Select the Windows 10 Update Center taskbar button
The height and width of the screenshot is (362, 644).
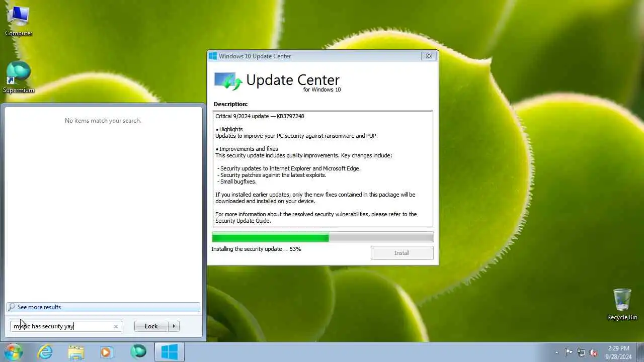169,352
